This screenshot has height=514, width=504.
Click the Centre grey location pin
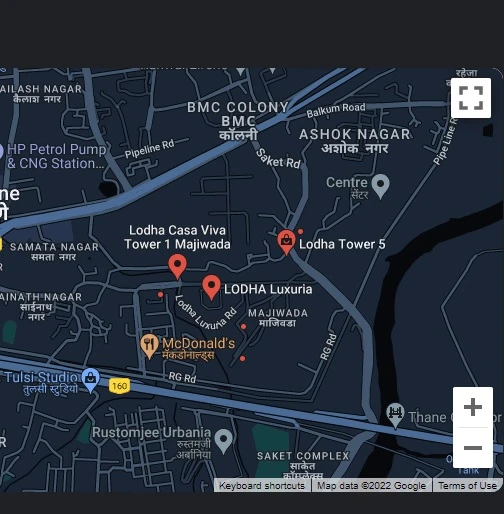tap(380, 186)
